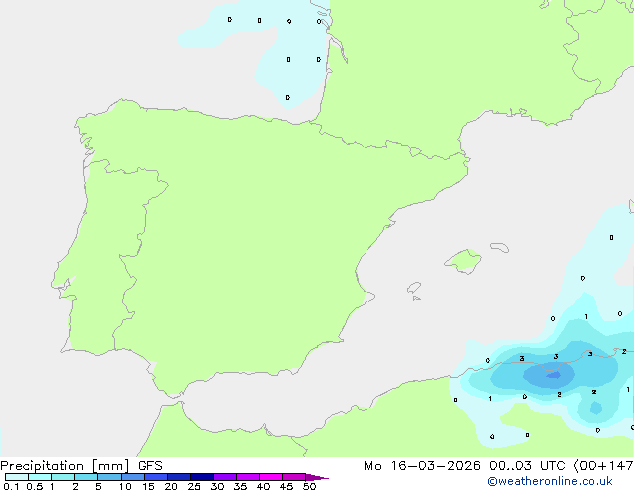This screenshot has height=490, width=634.
Task: Click the 30–35 mm violet legend swatch
Action: [x=225, y=477]
